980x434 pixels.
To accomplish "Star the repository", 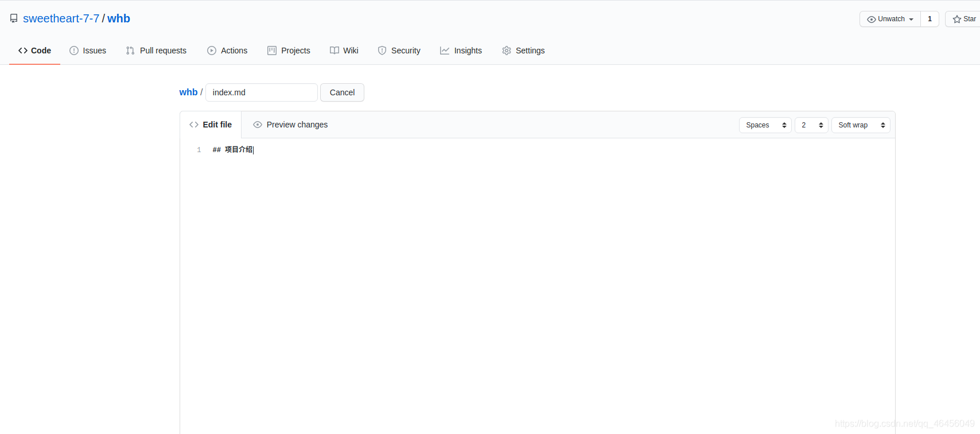I will pyautogui.click(x=964, y=19).
